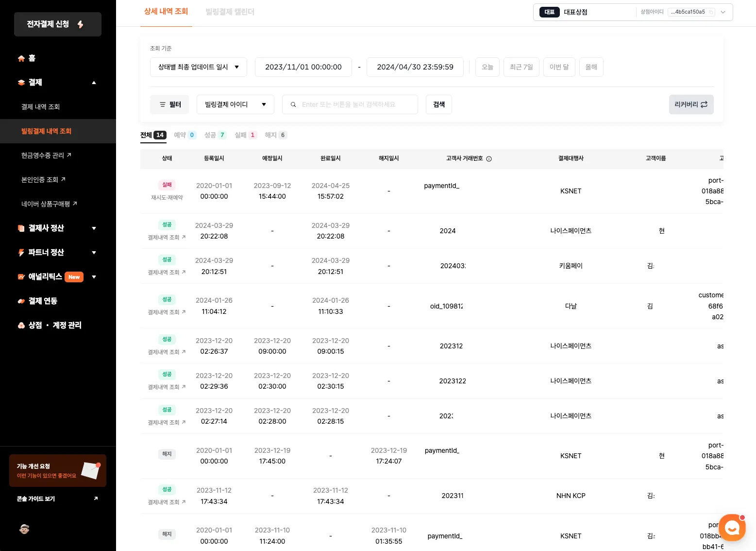
Task: Copy the store ID with the copy icon
Action: [x=711, y=12]
